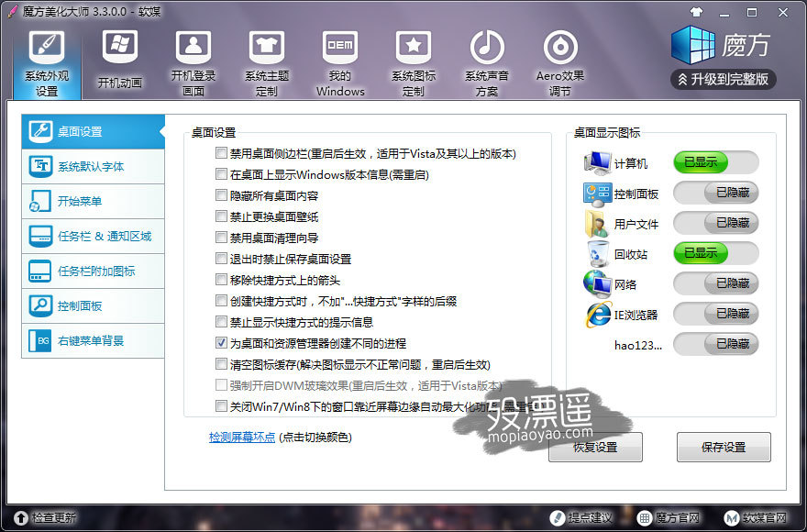Click 升级到完整版 button
Viewport: 807px width, 532px height.
(724, 79)
